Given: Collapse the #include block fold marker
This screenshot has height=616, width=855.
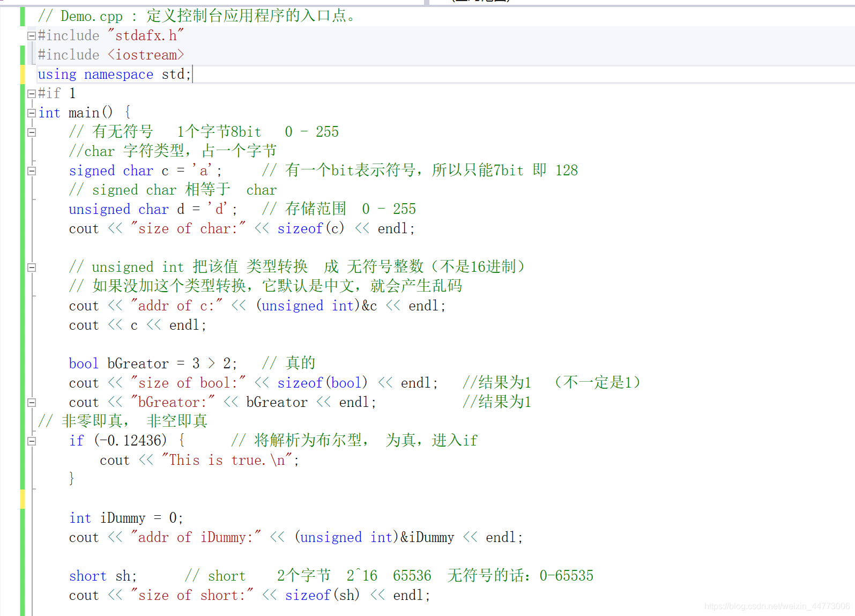Looking at the screenshot, I should (x=32, y=36).
